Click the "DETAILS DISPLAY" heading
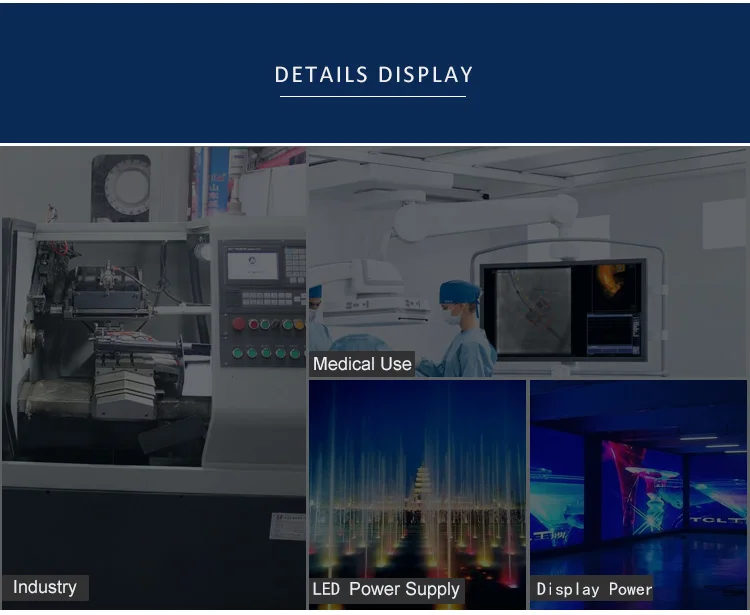This screenshot has width=750, height=615. pyautogui.click(x=374, y=75)
